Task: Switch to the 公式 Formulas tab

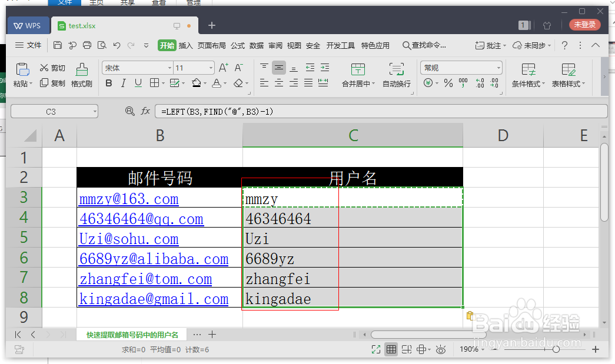Action: (x=238, y=45)
